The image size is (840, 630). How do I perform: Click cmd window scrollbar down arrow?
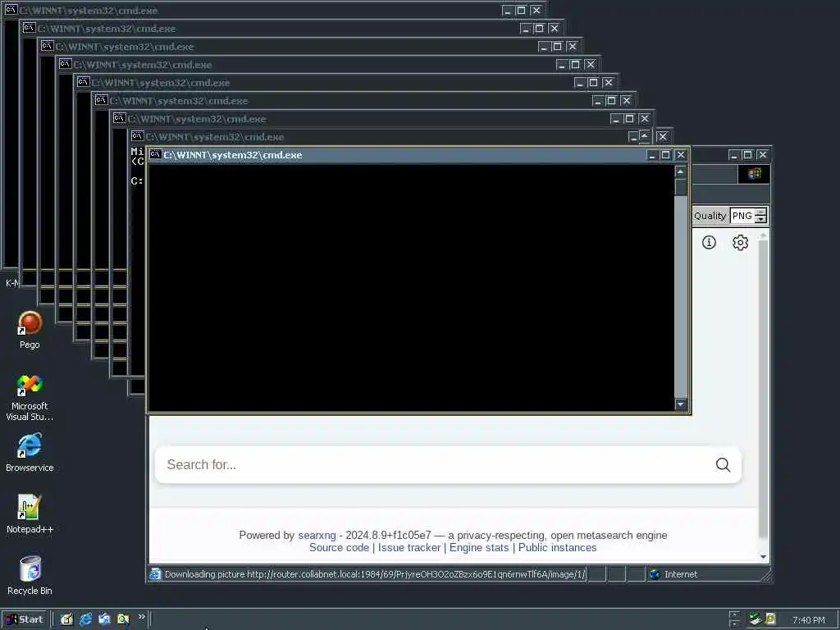coord(680,404)
